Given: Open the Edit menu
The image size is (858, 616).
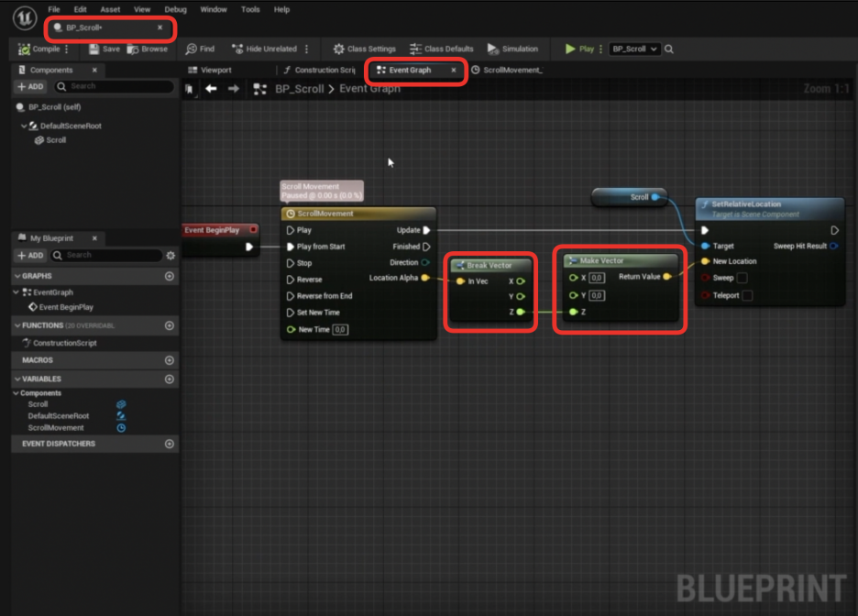Looking at the screenshot, I should click(81, 9).
